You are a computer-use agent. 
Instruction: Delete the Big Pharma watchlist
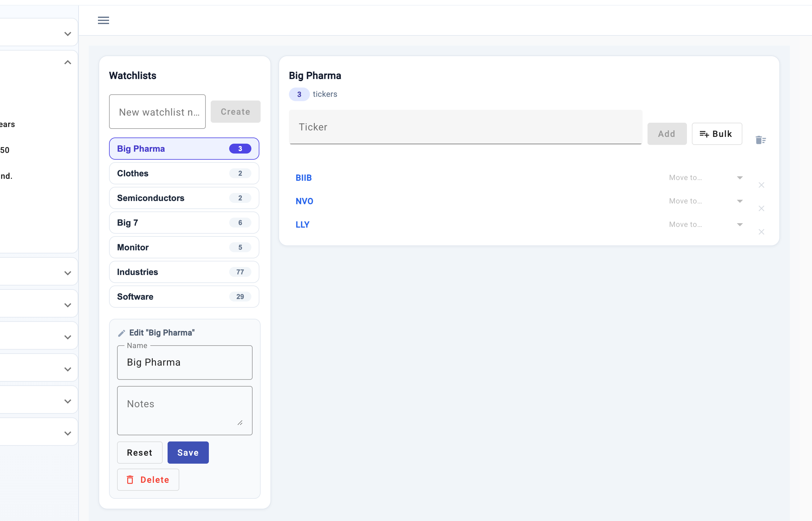point(148,480)
